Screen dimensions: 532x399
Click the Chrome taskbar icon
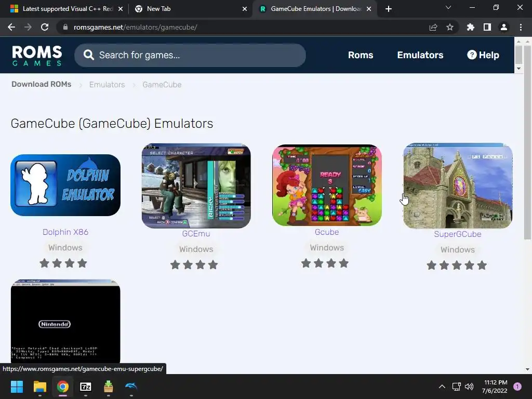pyautogui.click(x=63, y=387)
